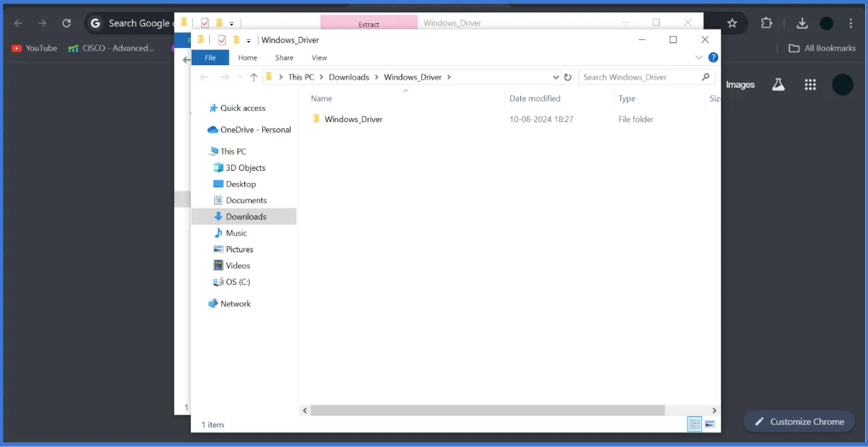Switch to Large icons view using status bar icon
This screenshot has height=447, width=868.
click(x=710, y=424)
